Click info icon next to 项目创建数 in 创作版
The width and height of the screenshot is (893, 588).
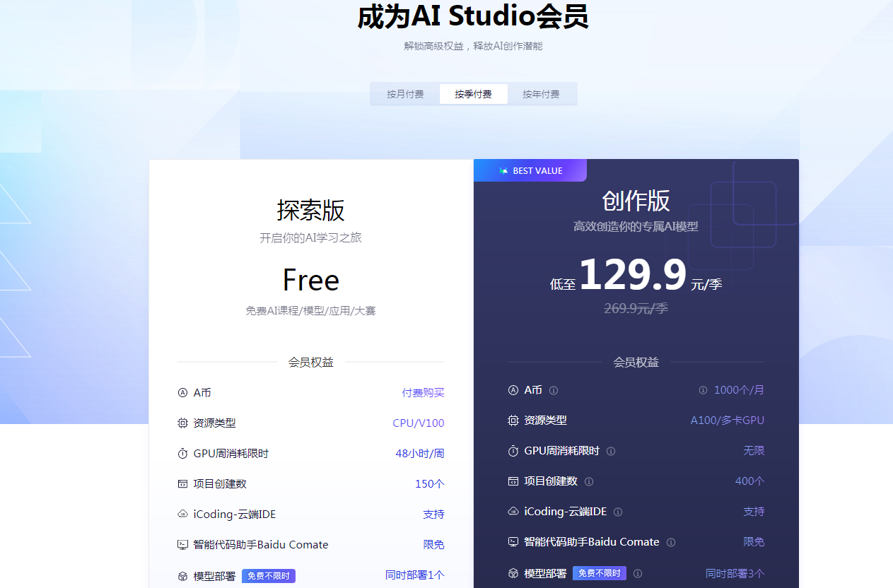coord(589,481)
